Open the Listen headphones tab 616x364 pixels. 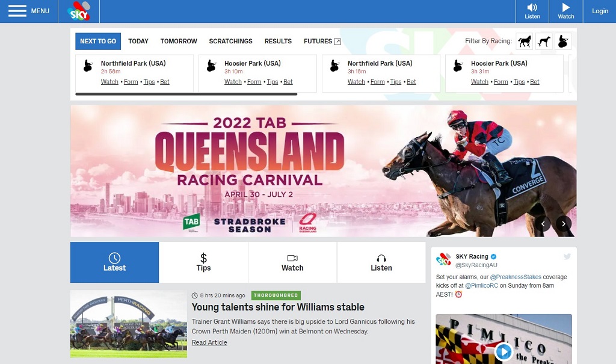381,262
